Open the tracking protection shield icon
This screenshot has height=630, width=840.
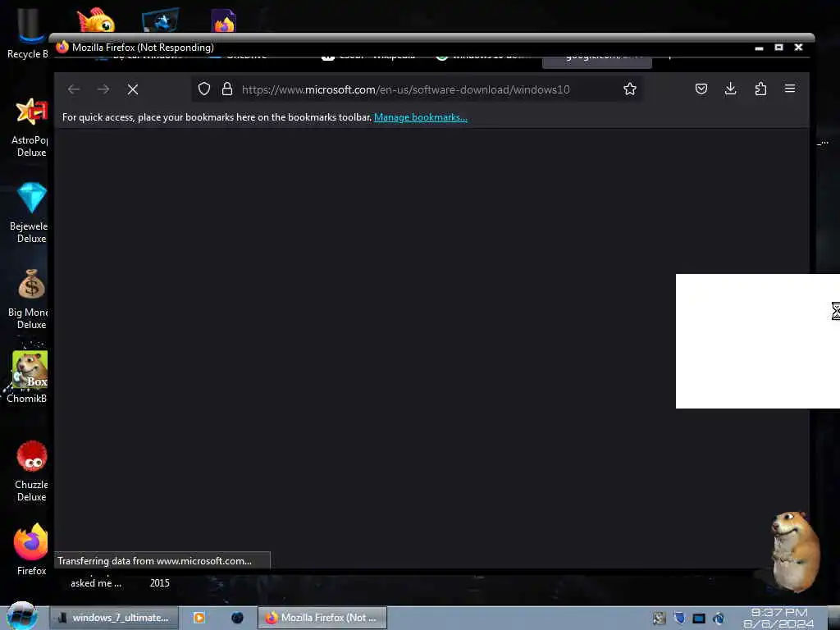pos(204,89)
